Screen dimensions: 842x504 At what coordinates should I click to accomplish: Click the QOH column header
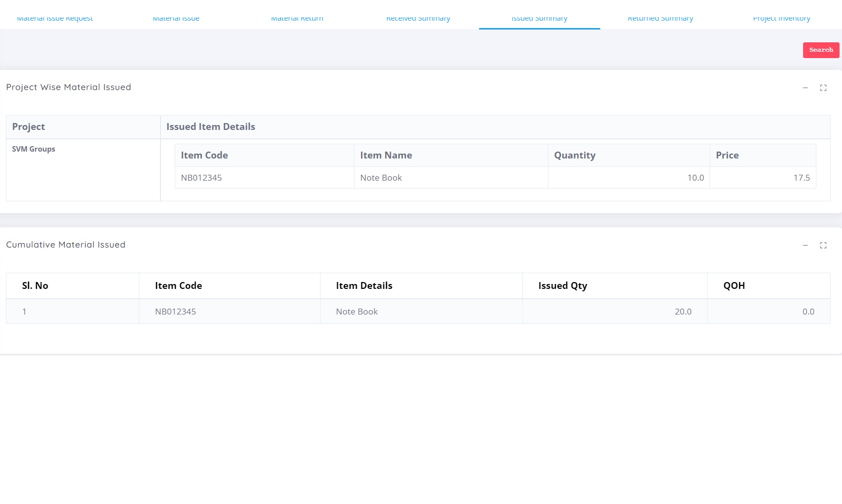[734, 286]
